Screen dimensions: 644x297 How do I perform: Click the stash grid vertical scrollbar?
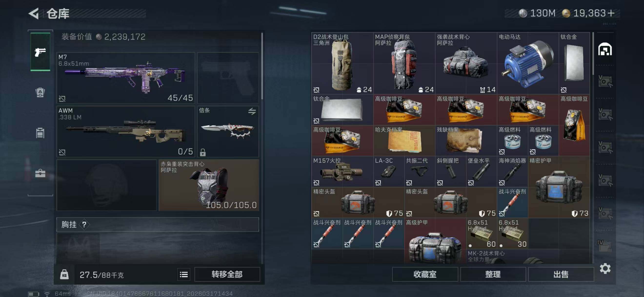(593, 54)
